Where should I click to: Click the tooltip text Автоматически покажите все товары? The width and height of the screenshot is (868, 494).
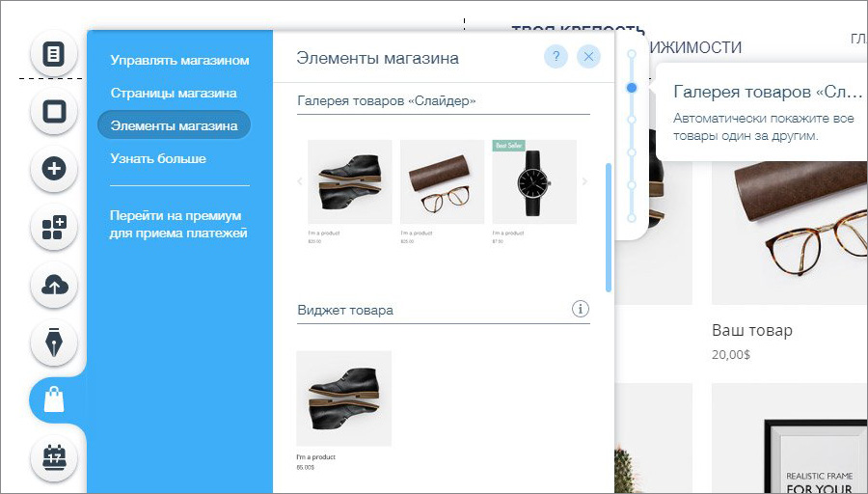tap(764, 126)
